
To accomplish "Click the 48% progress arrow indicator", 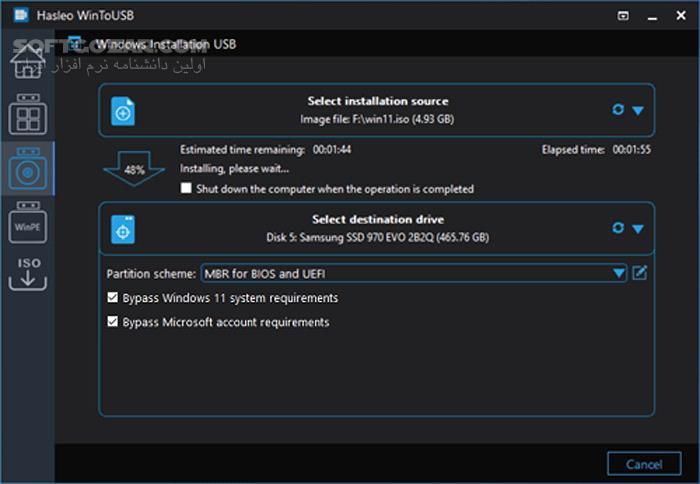I will [134, 169].
